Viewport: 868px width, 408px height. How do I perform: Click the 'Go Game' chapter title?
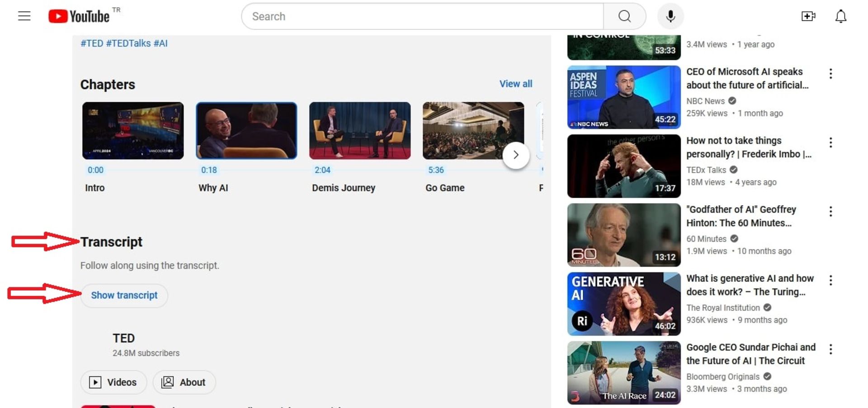pyautogui.click(x=445, y=188)
